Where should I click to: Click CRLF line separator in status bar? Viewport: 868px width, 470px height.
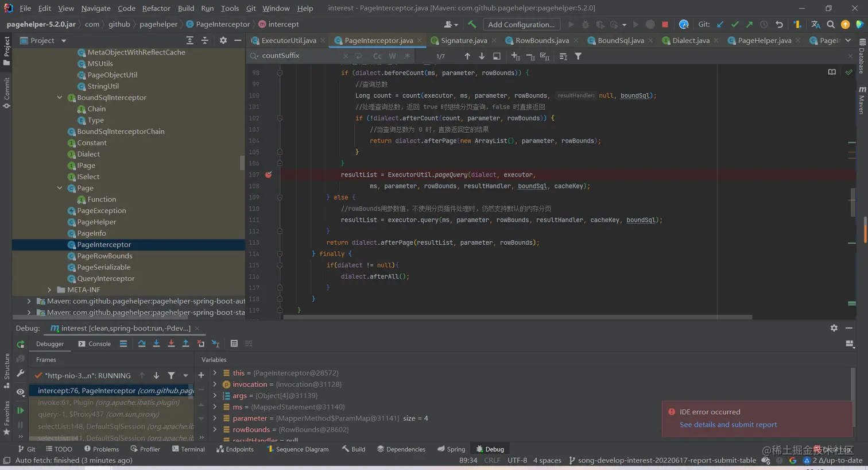pos(492,460)
